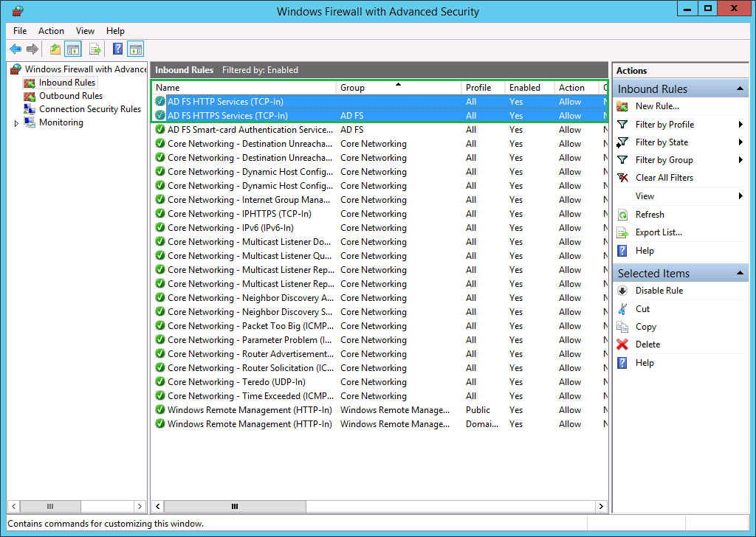Expand the Monitoring tree node
The height and width of the screenshot is (537, 756).
point(16,123)
